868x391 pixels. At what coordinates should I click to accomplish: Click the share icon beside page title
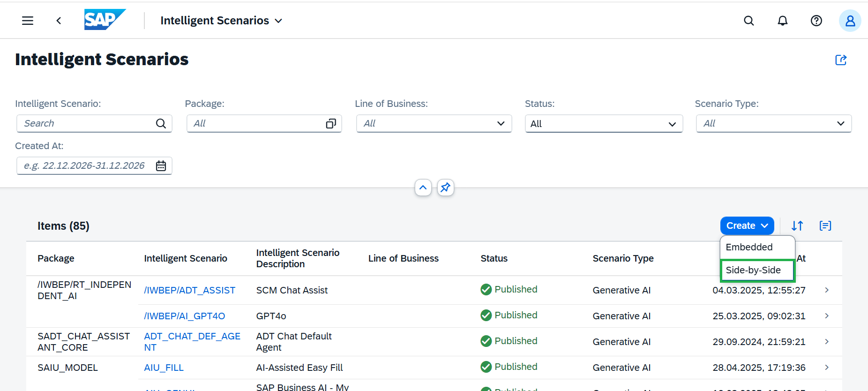pyautogui.click(x=841, y=60)
